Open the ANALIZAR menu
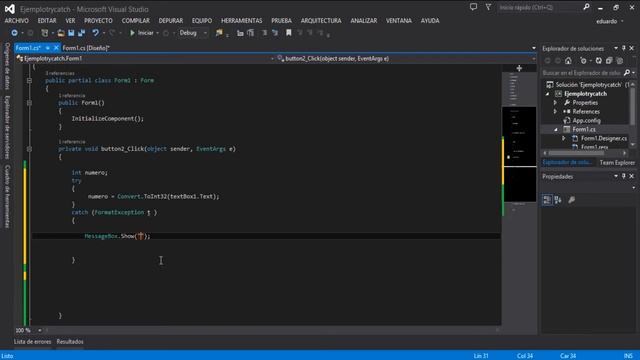 pos(364,20)
